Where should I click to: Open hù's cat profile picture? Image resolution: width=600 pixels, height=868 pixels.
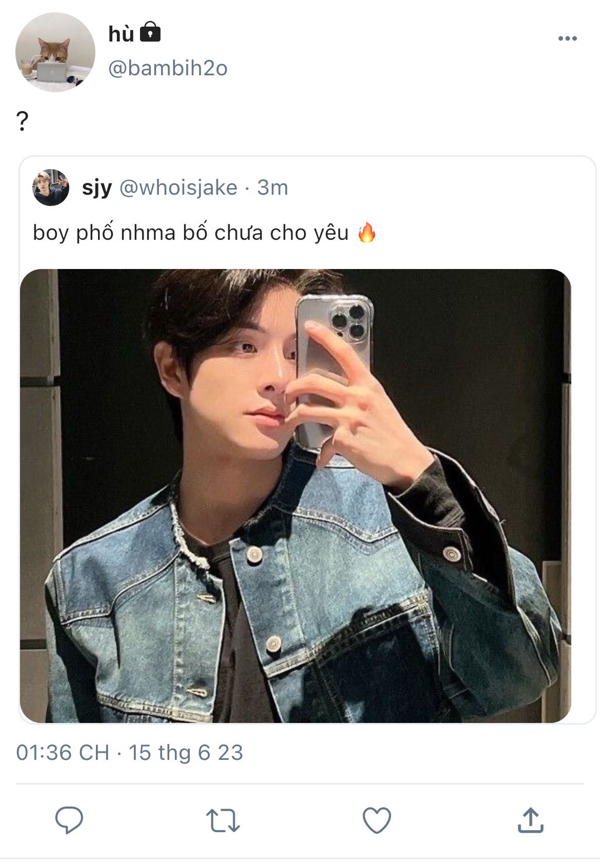55,52
